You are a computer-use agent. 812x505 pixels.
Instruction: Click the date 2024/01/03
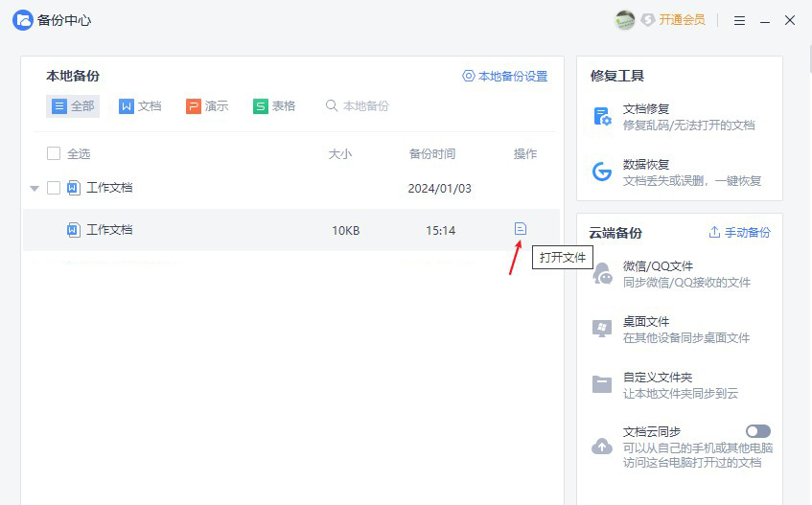[440, 189]
